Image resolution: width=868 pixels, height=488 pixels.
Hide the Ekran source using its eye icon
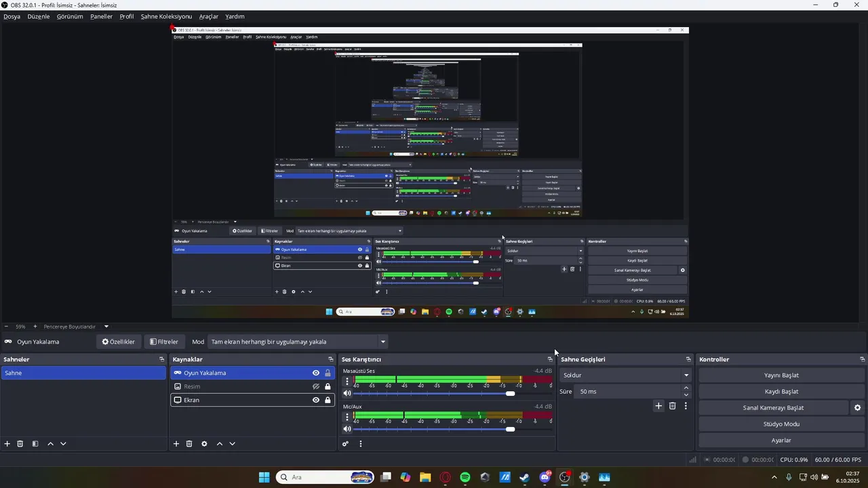pos(316,400)
